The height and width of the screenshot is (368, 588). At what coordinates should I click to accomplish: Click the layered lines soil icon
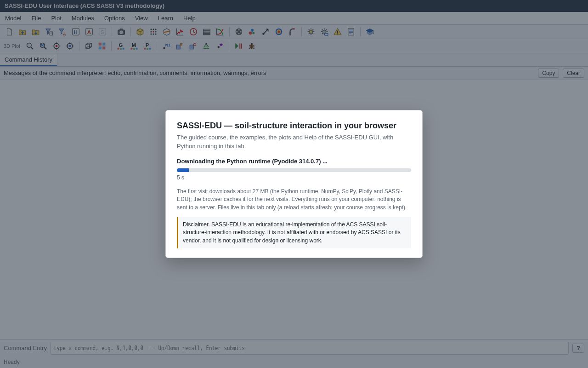click(x=207, y=32)
